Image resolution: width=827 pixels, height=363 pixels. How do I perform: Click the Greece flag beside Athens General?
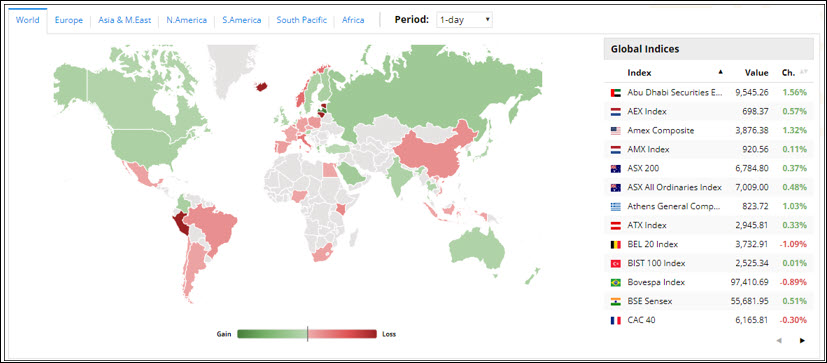(616, 206)
